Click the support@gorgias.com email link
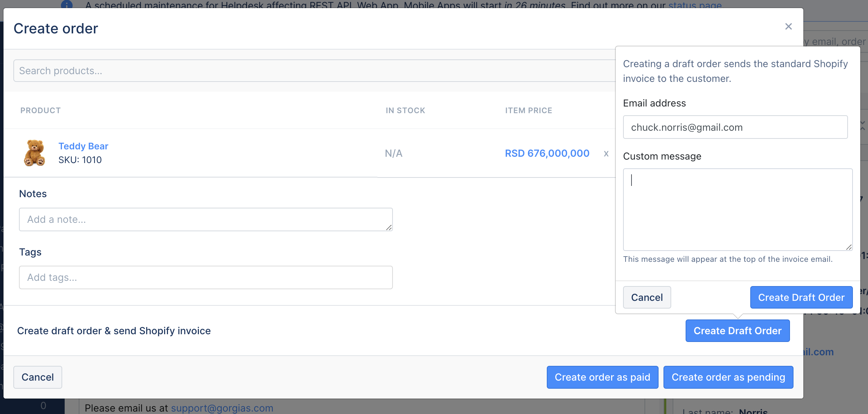868x414 pixels. [221, 408]
